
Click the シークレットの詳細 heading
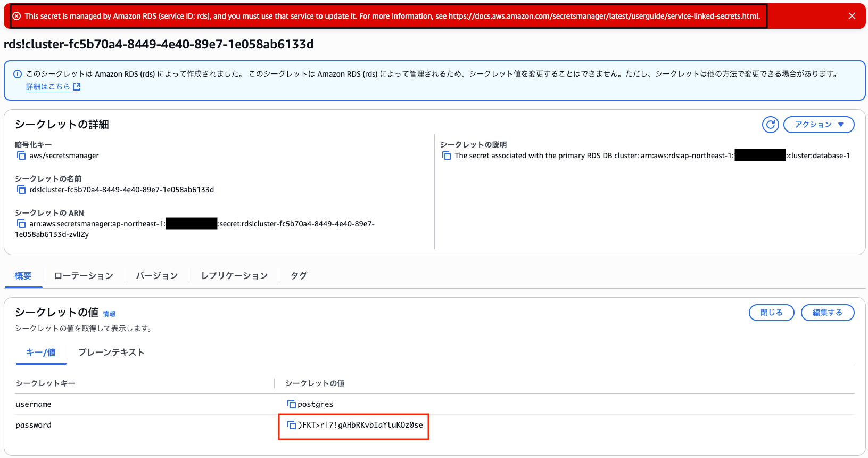coord(62,125)
